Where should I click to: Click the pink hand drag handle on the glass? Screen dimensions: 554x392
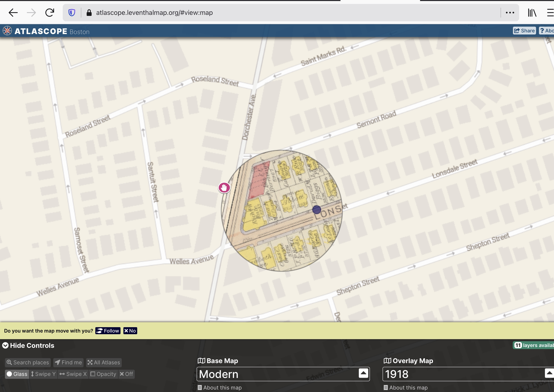point(224,188)
